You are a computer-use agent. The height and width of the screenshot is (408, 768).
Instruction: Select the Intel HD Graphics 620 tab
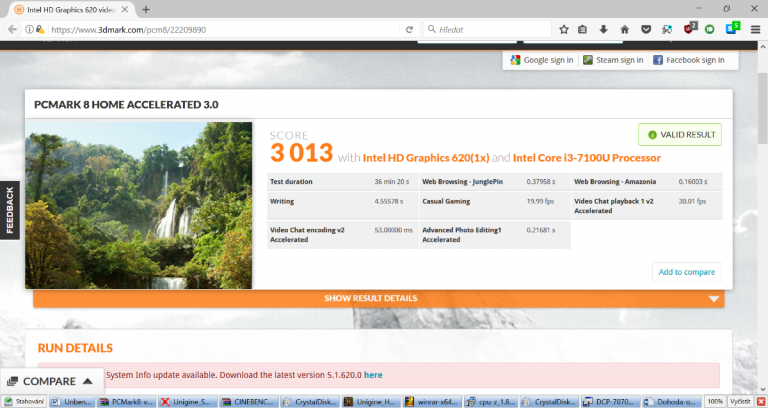click(65, 9)
